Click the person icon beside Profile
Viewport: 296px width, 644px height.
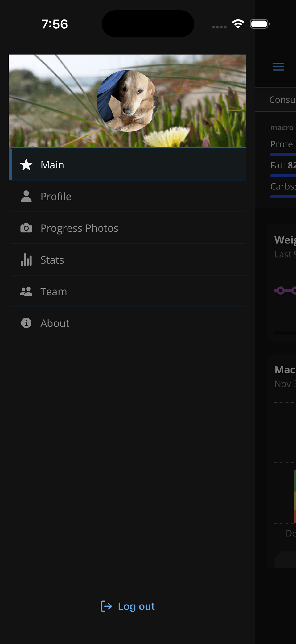[26, 196]
